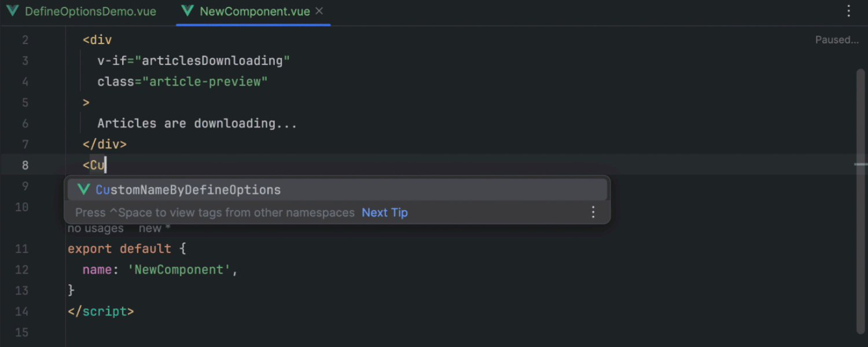Open the editor tabs three-dot menu
The image size is (868, 347).
(848, 12)
